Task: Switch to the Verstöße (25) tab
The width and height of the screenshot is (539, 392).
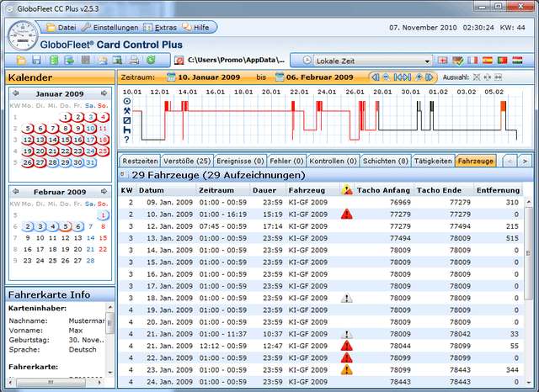Action: click(x=187, y=161)
